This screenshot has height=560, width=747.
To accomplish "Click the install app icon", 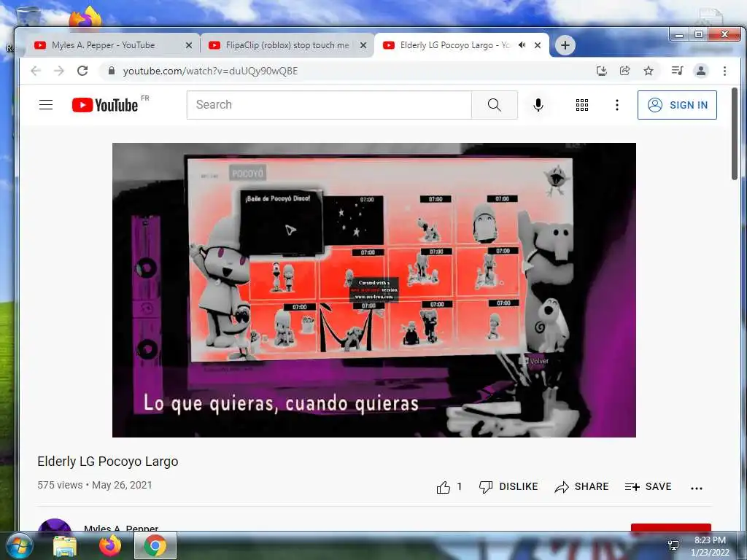I will pyautogui.click(x=602, y=71).
